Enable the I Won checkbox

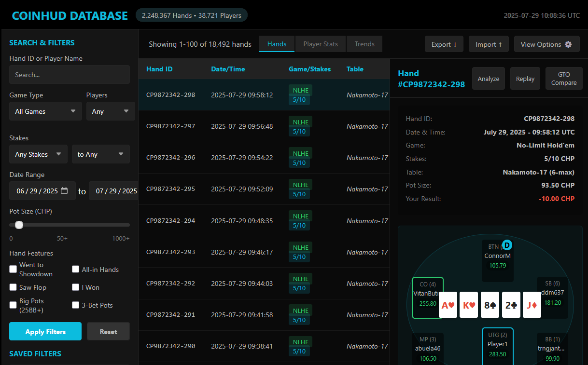coord(76,287)
